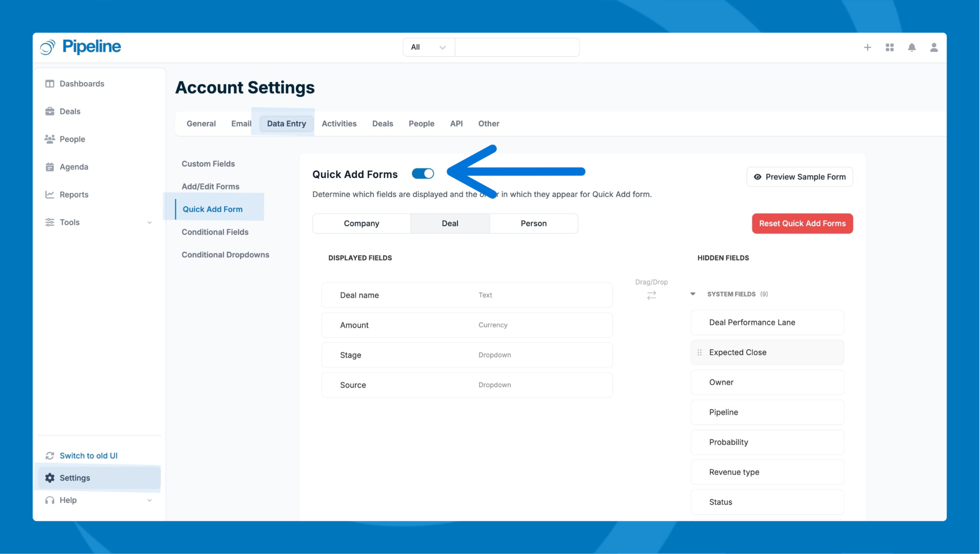Click the Tools sliders icon
Screen dimensions: 980x554
(x=50, y=222)
